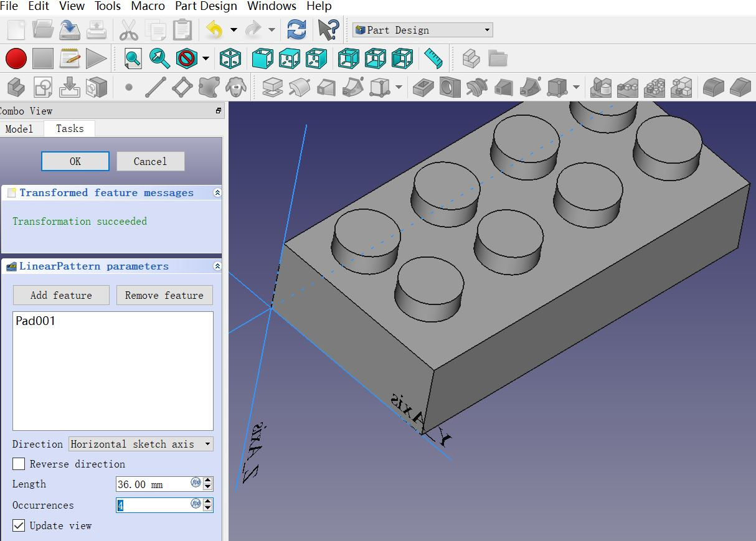The width and height of the screenshot is (756, 541).
Task: Open the Edit menu
Action: point(39,6)
